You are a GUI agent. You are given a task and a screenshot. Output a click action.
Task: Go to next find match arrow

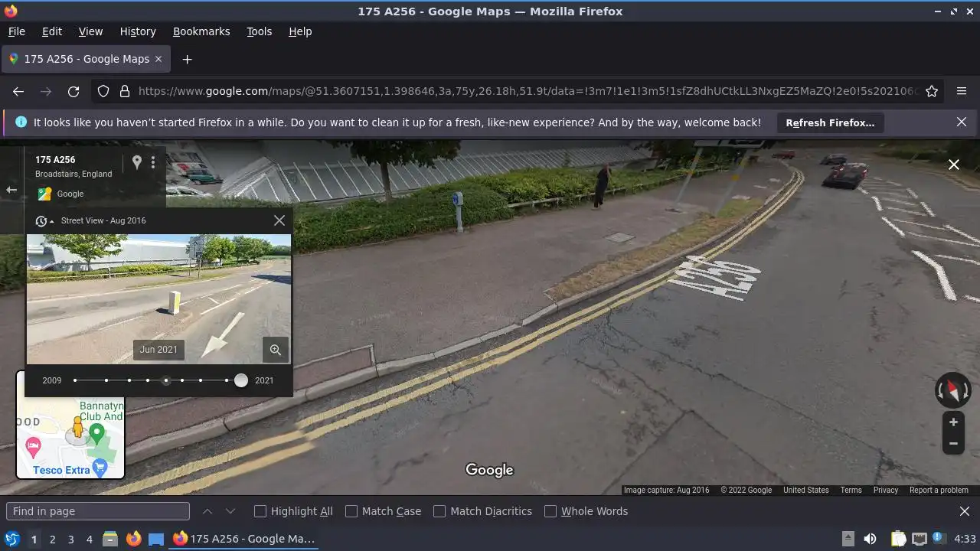[x=230, y=511]
